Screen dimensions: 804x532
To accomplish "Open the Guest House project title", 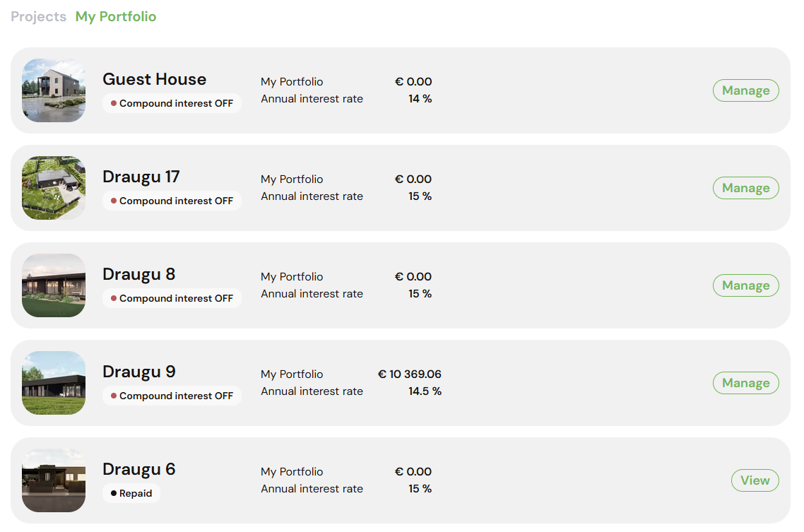I will click(x=154, y=79).
